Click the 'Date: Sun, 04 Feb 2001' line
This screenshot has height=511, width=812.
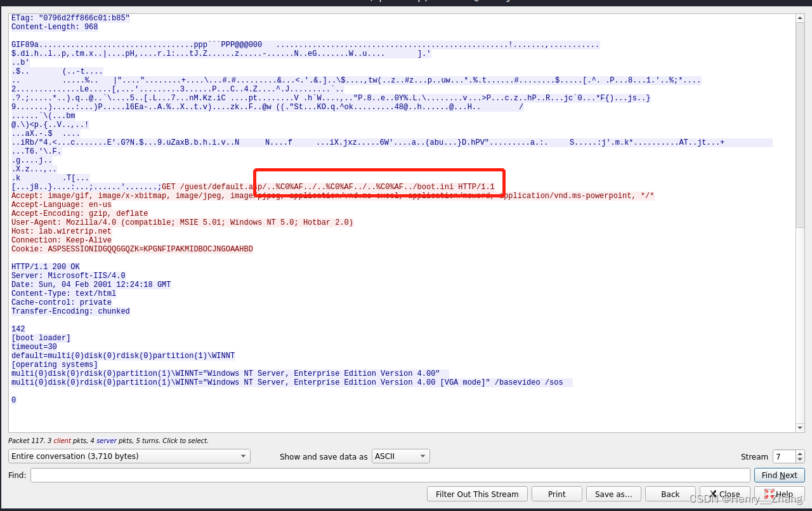pyautogui.click(x=91, y=284)
